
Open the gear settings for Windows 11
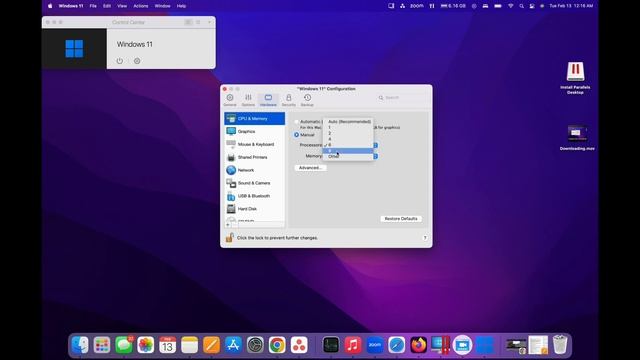(x=137, y=61)
